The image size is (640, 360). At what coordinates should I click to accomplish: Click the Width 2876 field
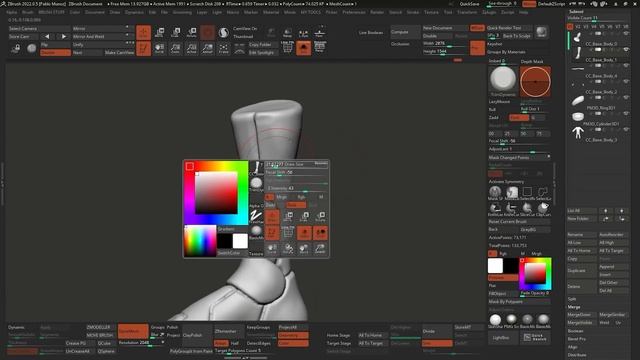[445, 44]
